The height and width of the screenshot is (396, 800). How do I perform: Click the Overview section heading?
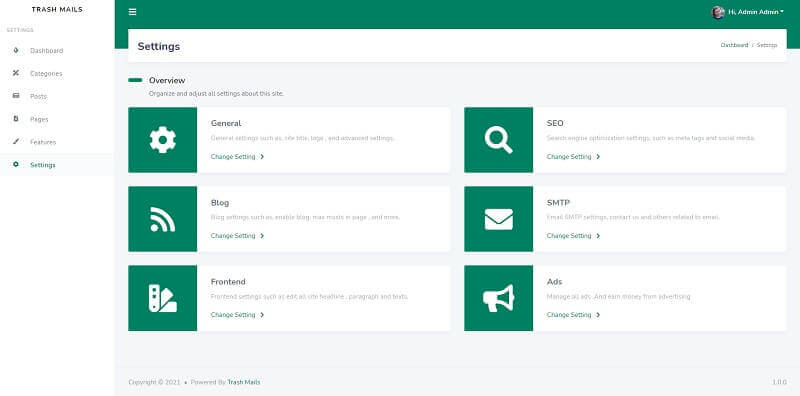click(x=167, y=80)
